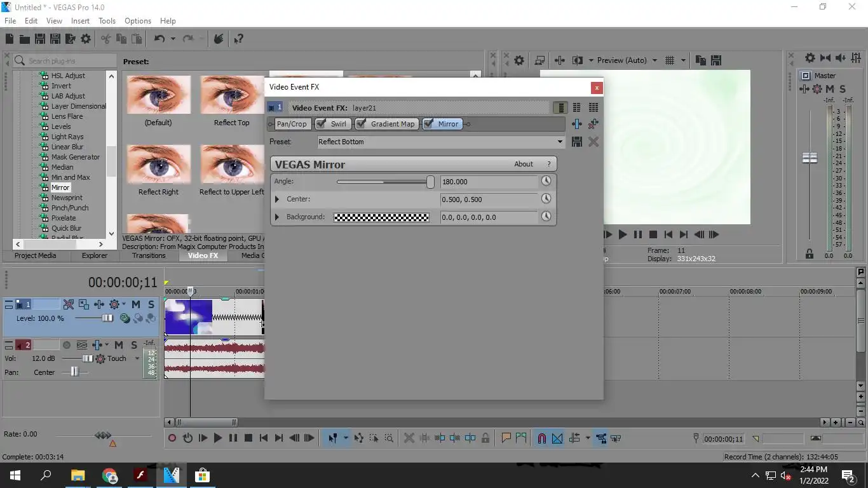Insert a region on the timeline
The height and width of the screenshot is (488, 868).
(x=522, y=438)
